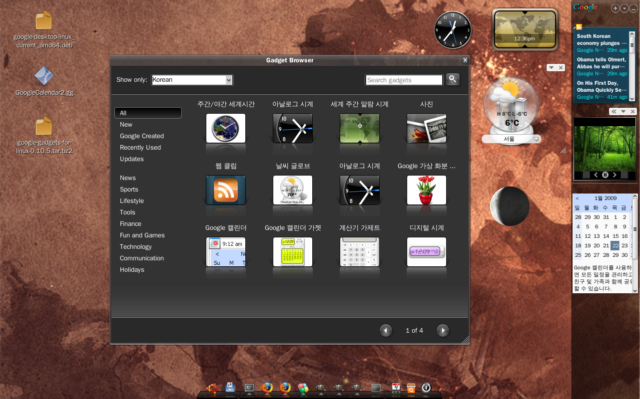
Task: Select the purple digital clock gadget
Action: click(x=426, y=252)
